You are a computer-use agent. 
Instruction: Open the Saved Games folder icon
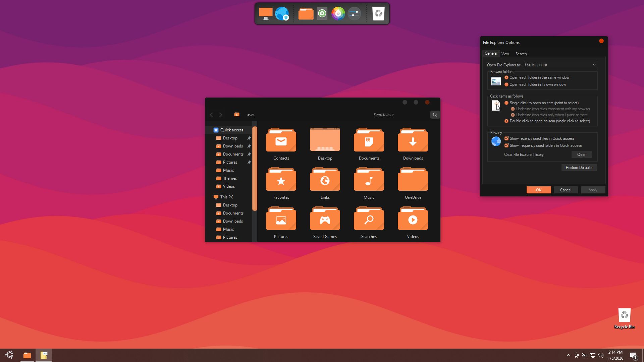[325, 220]
